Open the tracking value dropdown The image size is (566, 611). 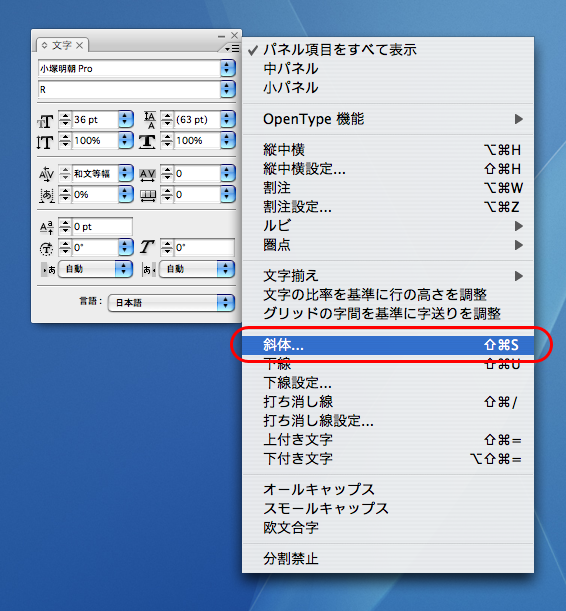coord(227,173)
